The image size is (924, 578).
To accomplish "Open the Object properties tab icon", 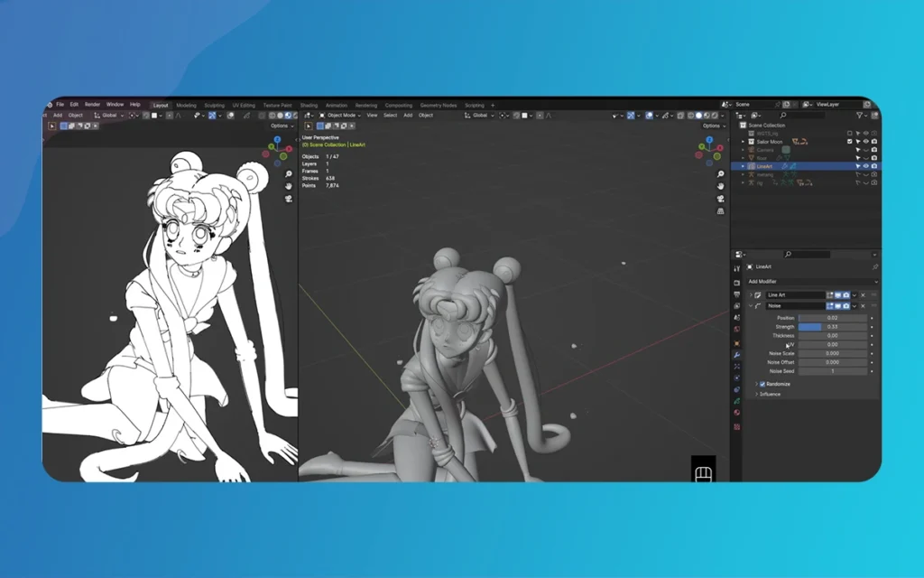I will (736, 343).
